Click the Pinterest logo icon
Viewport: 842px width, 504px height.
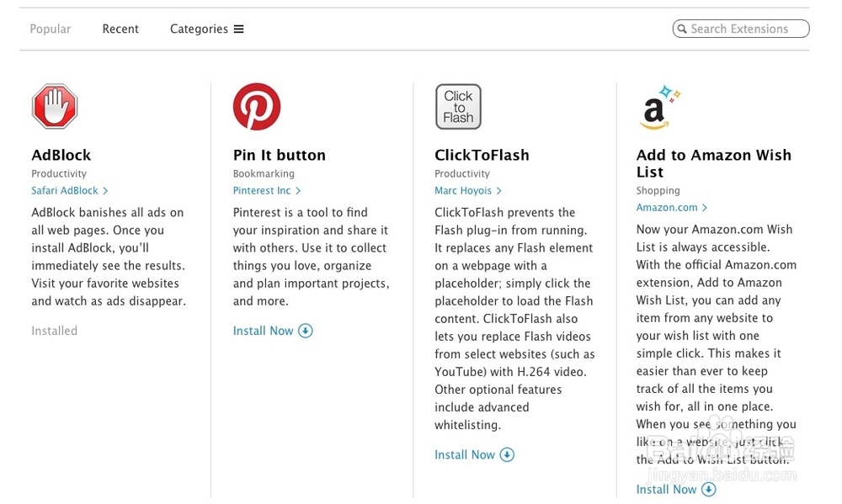(257, 106)
